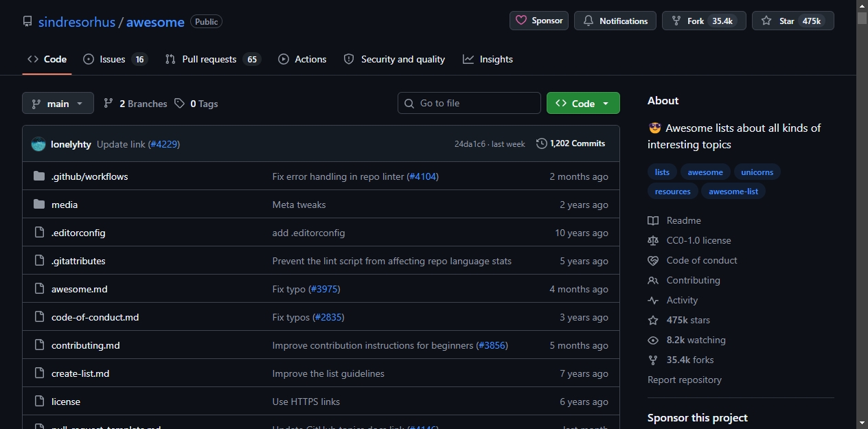Click the file icon for .editorconfig
The width and height of the screenshot is (868, 429).
pos(39,233)
